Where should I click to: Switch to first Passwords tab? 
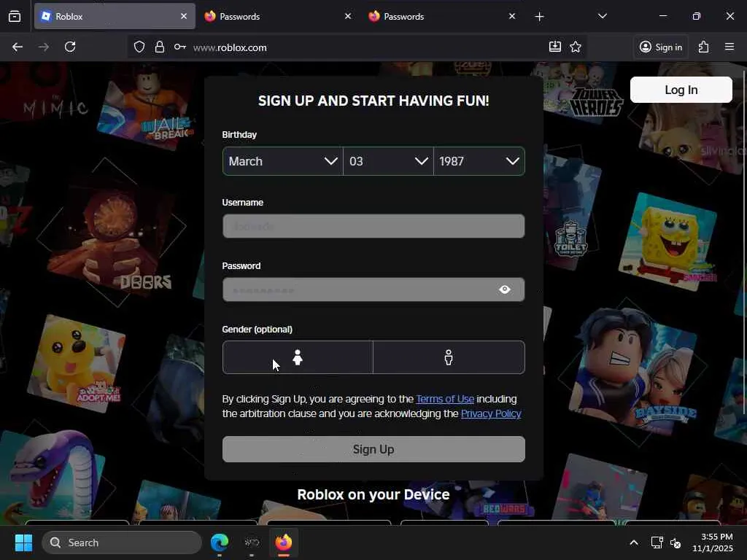[278, 16]
